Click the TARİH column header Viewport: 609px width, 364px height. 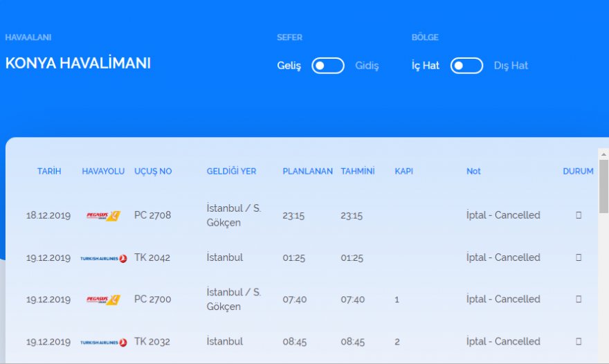(x=49, y=171)
